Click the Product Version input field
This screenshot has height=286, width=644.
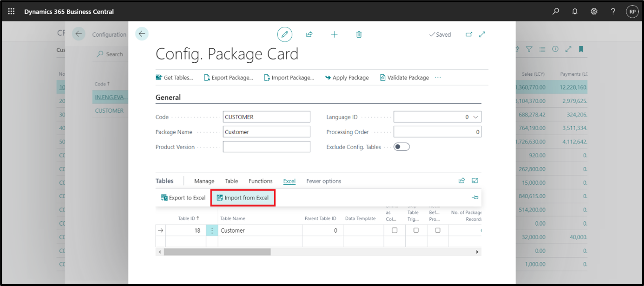click(x=266, y=147)
